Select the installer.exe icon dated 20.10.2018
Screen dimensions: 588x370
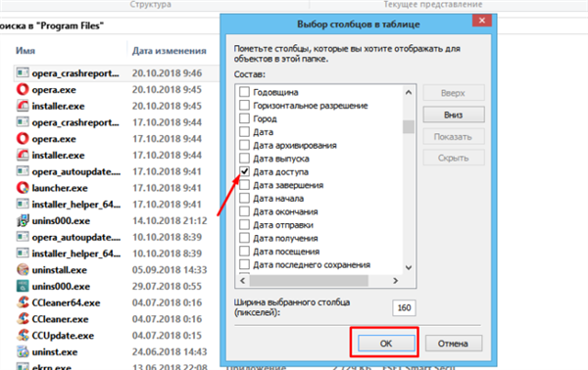(23, 106)
